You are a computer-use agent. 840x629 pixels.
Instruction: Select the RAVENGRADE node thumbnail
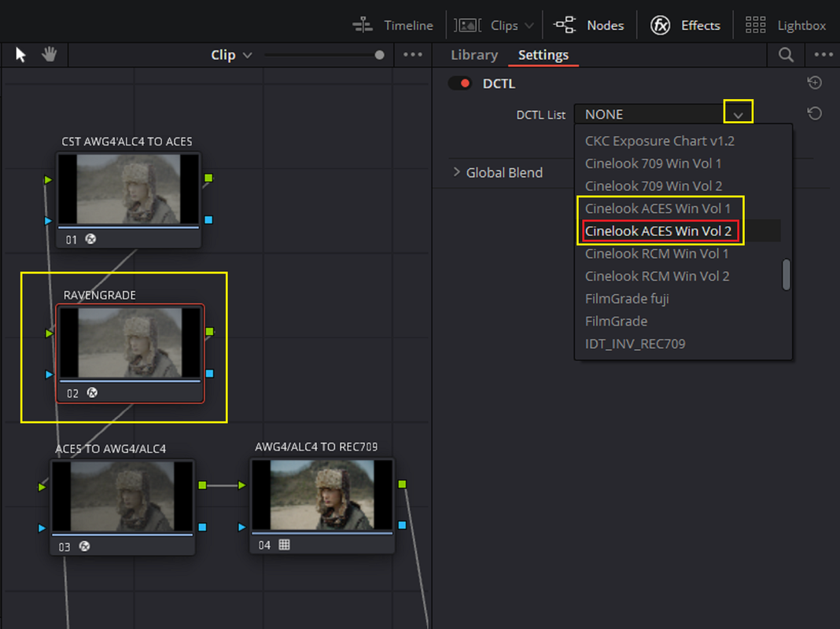(x=131, y=343)
